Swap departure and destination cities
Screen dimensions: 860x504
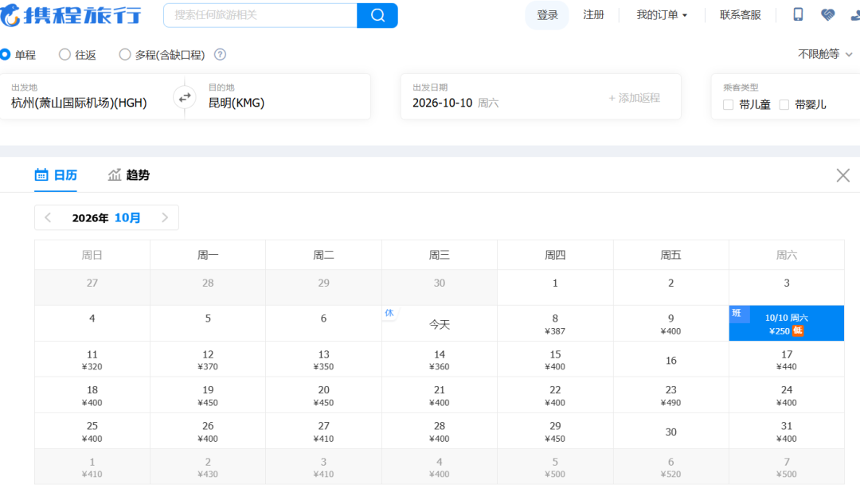pos(185,98)
